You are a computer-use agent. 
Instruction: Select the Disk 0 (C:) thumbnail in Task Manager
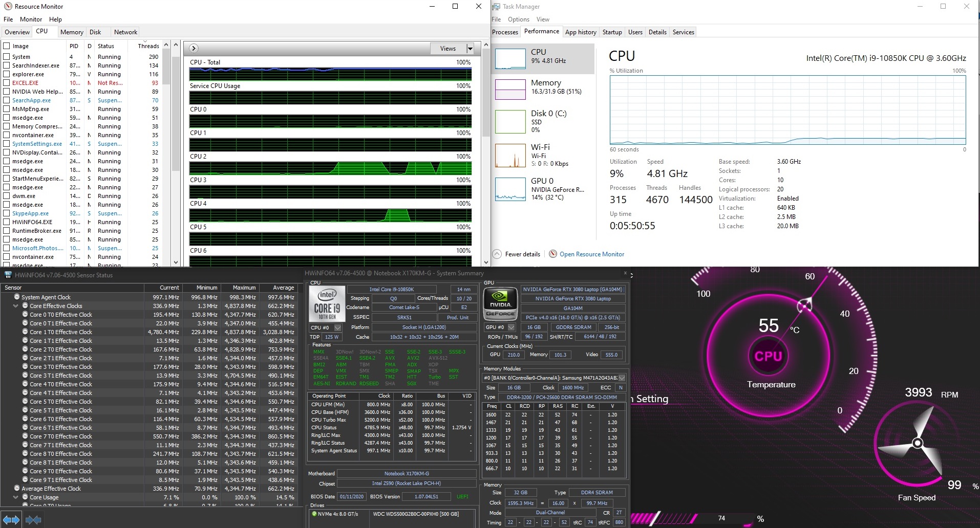tap(510, 122)
